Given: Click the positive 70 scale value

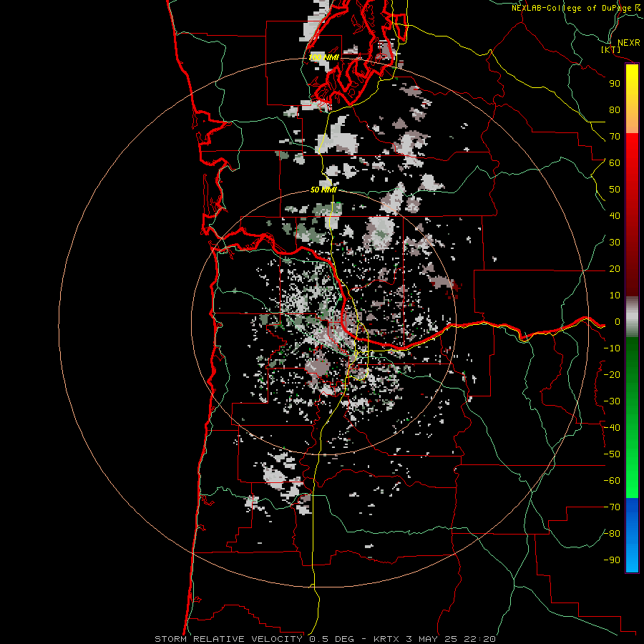Looking at the screenshot, I should pos(615,137).
